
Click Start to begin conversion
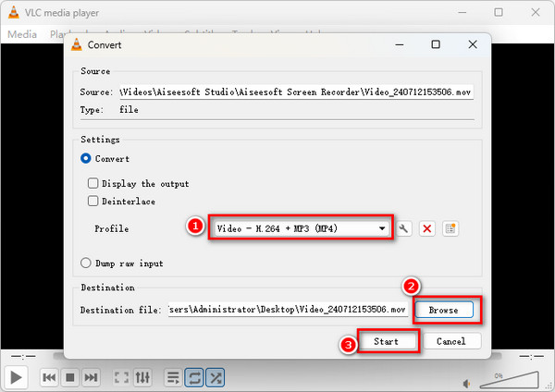[386, 341]
